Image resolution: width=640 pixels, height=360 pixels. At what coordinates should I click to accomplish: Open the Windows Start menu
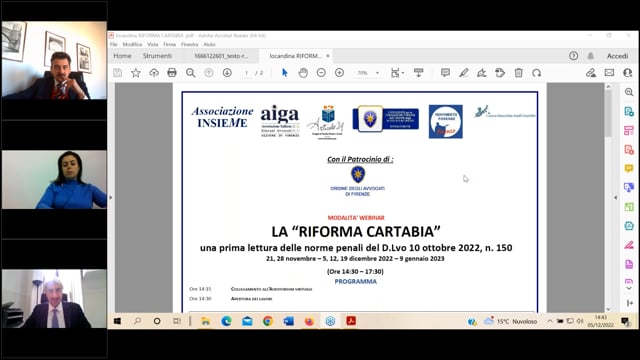point(117,321)
